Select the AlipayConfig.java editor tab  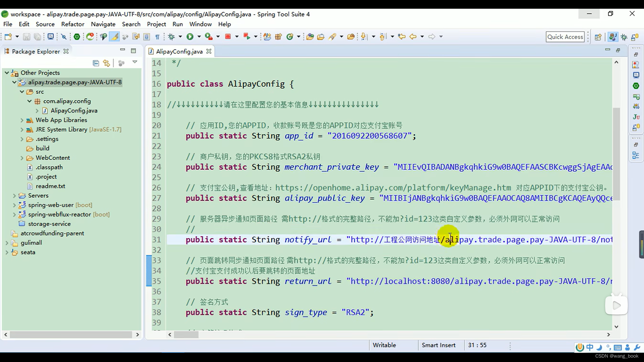coord(179,51)
